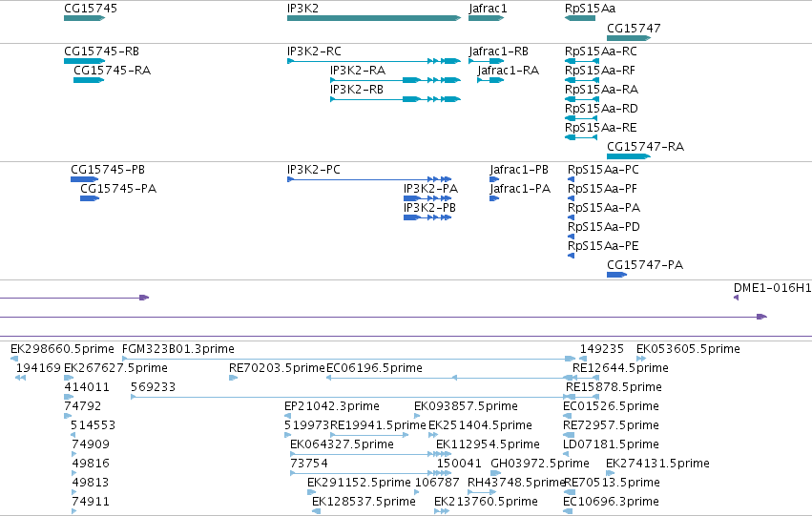Select the EK291152.5prime EST label
Image resolution: width=812 pixels, height=516 pixels.
pyautogui.click(x=359, y=484)
